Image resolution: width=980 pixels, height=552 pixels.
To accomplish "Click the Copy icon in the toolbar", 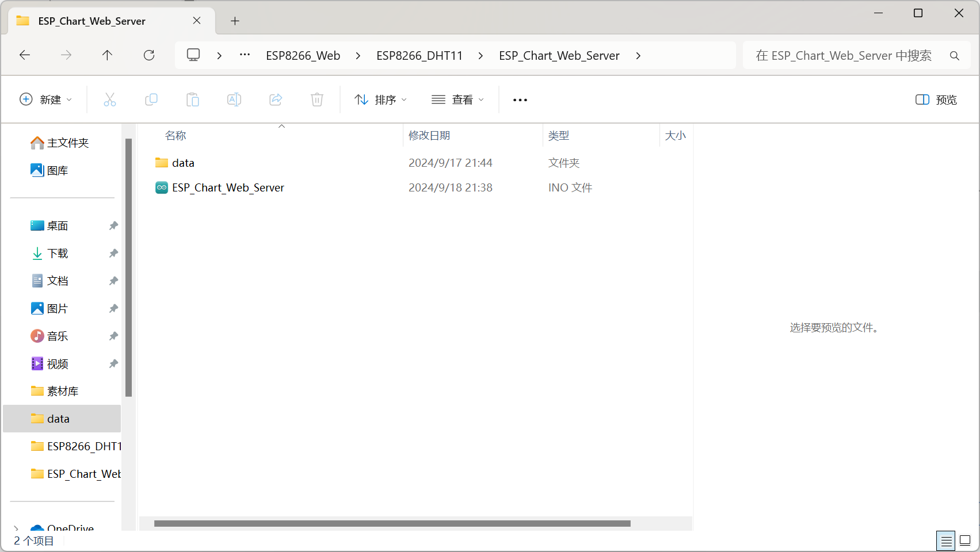I will pos(151,99).
